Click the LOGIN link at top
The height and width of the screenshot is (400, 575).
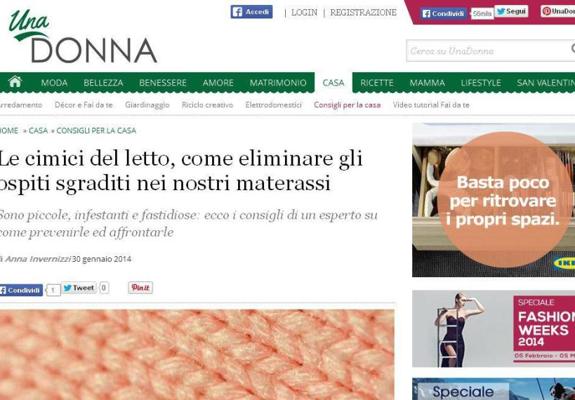coord(304,12)
